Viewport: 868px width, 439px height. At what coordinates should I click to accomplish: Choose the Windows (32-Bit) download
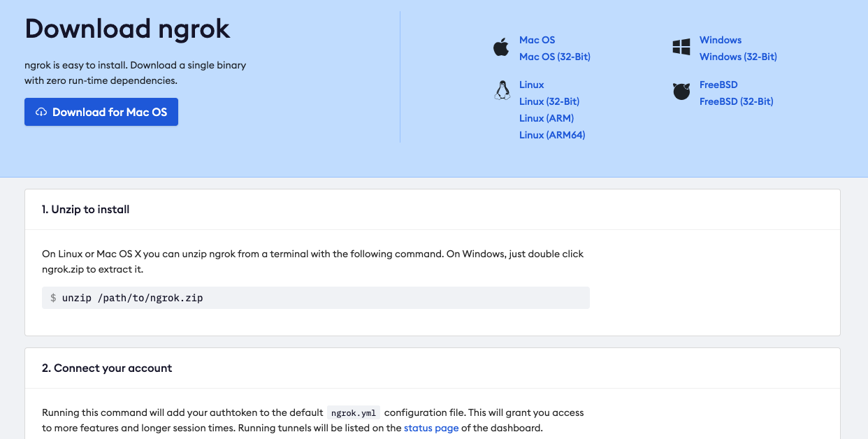tap(737, 57)
